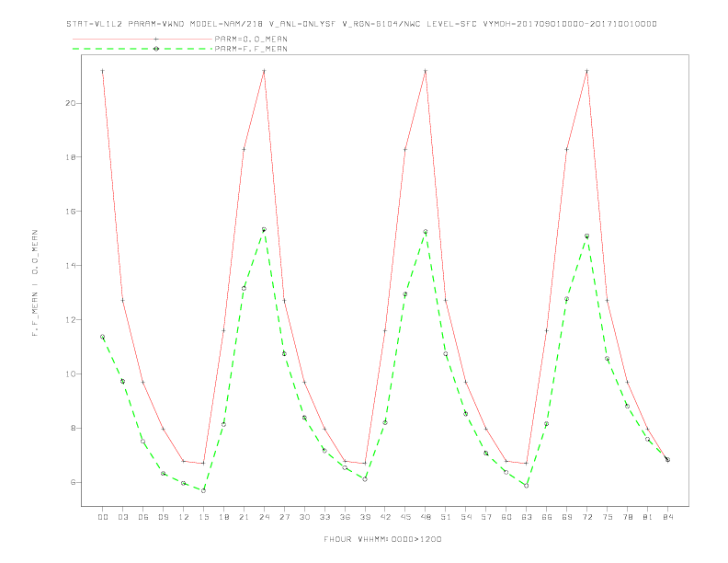This screenshot has width=728, height=563.
Task: Click green F_MEAN minimum circle at hour 63
Action: pyautogui.click(x=527, y=486)
